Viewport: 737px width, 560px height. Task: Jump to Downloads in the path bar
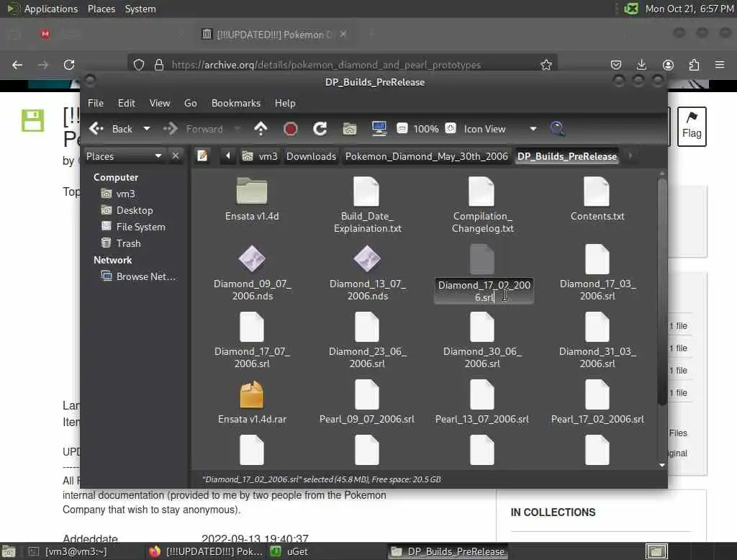311,156
